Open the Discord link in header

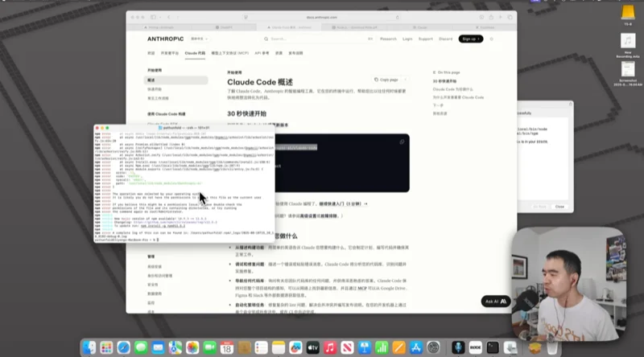[446, 39]
